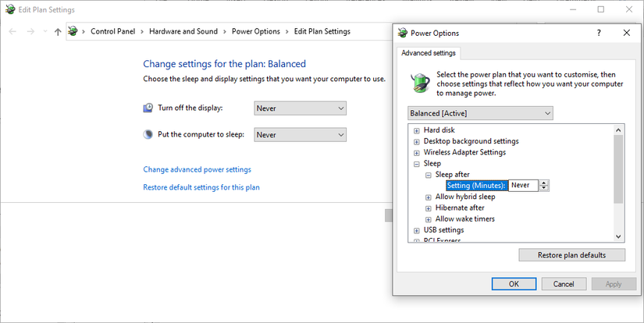The image size is (644, 323).
Task: Click the address bar power icon
Action: [x=73, y=31]
